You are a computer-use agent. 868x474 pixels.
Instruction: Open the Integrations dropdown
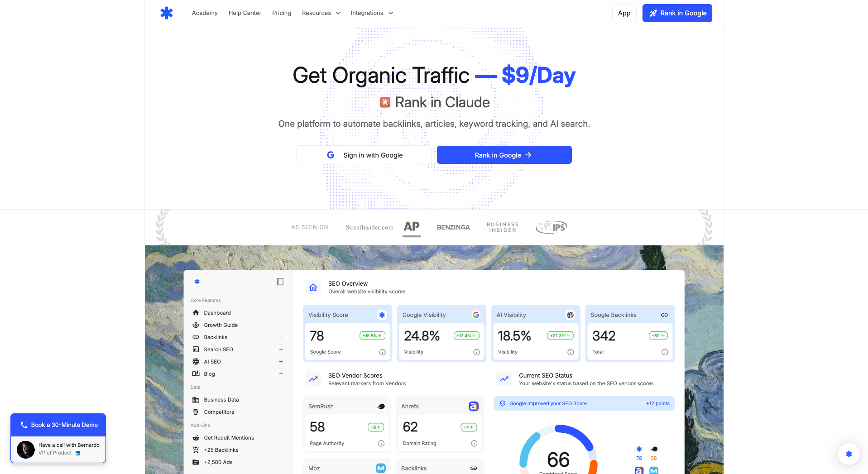(x=371, y=13)
